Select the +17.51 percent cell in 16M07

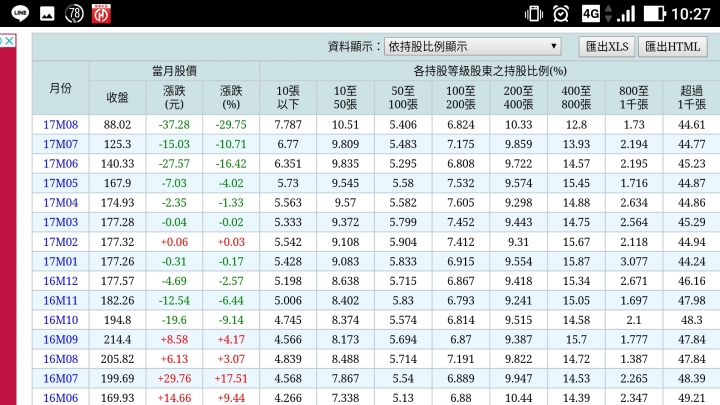point(231,378)
